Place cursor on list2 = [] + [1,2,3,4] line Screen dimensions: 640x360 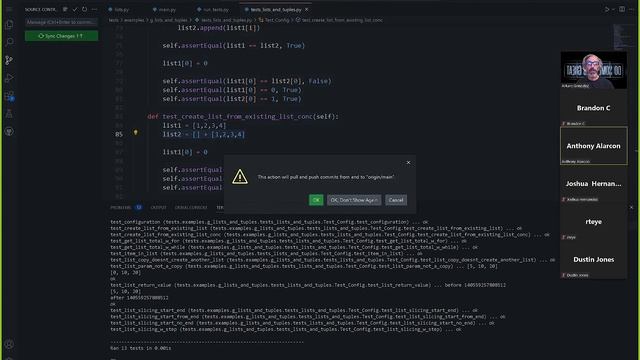(204, 134)
